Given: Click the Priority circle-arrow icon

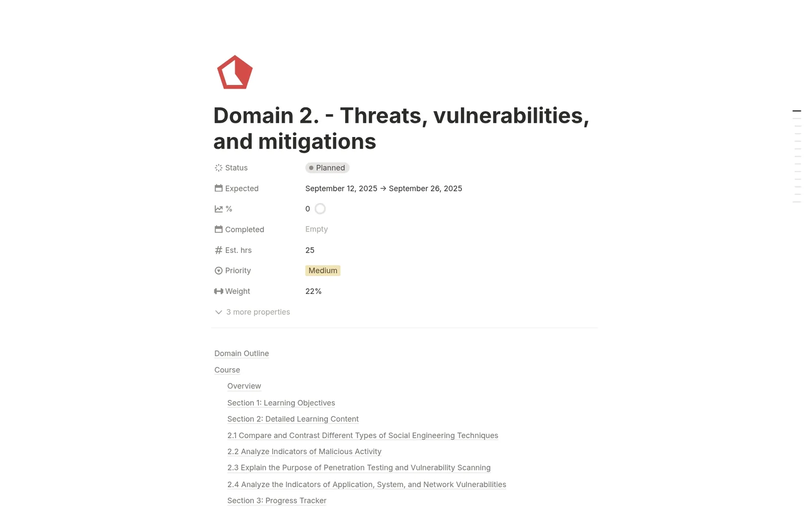Looking at the screenshot, I should 219,271.
